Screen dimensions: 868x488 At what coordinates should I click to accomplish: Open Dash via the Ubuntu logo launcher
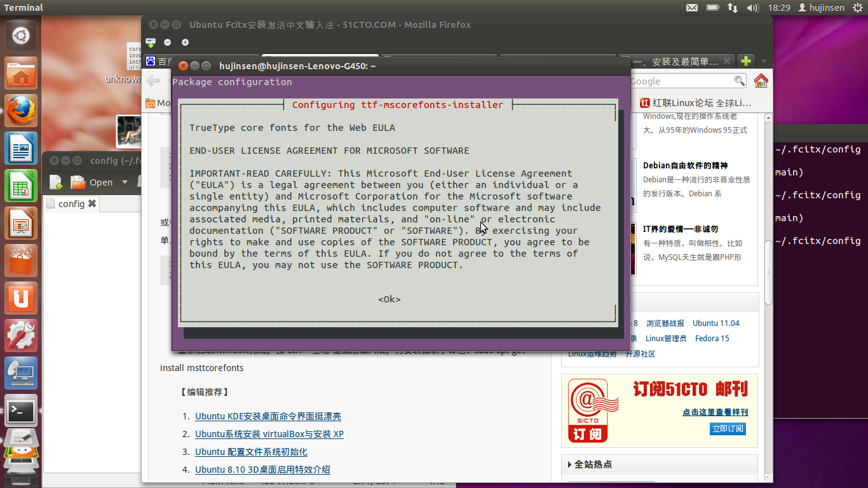(21, 36)
